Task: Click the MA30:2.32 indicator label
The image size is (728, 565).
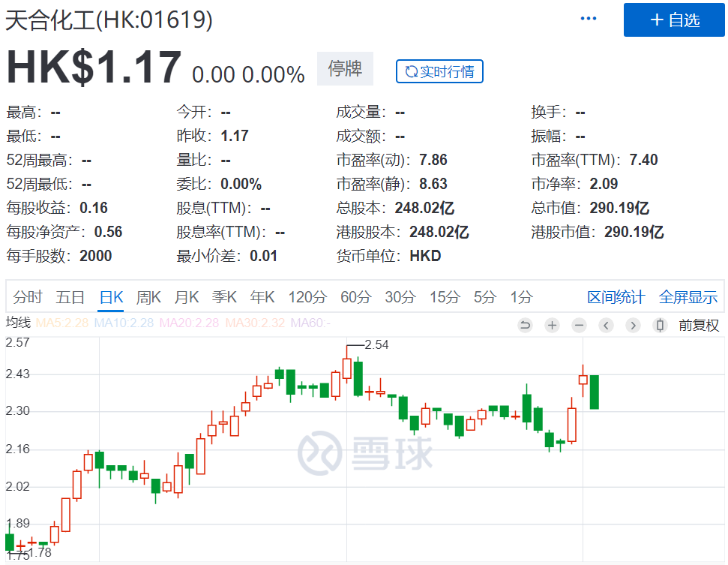Action: (x=255, y=323)
